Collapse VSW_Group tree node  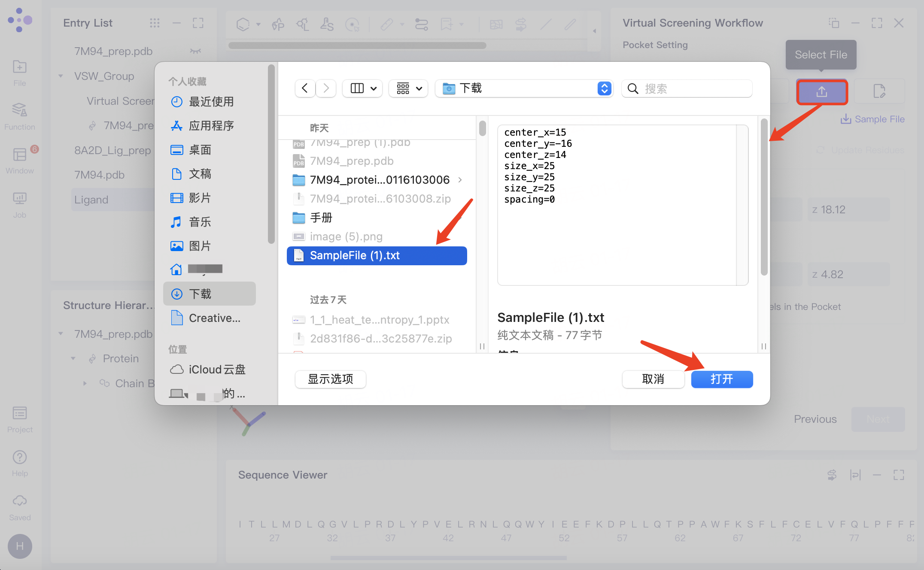(x=61, y=76)
